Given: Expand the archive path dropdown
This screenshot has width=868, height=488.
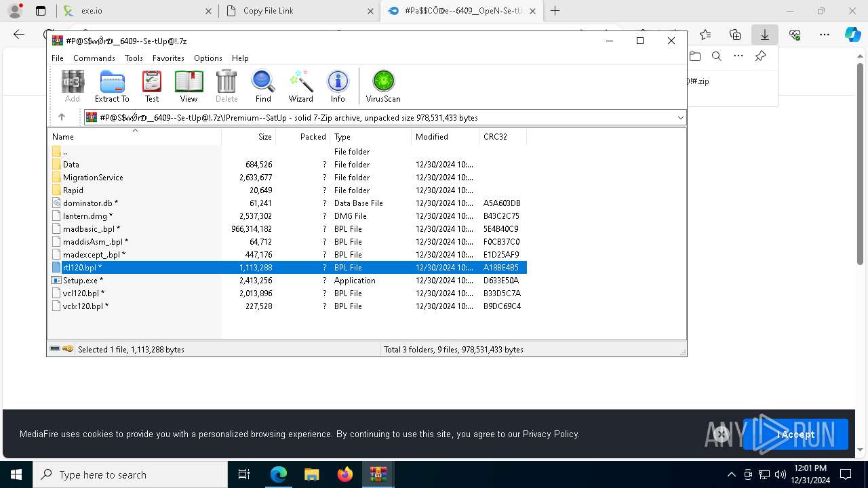Looking at the screenshot, I should click(x=680, y=118).
